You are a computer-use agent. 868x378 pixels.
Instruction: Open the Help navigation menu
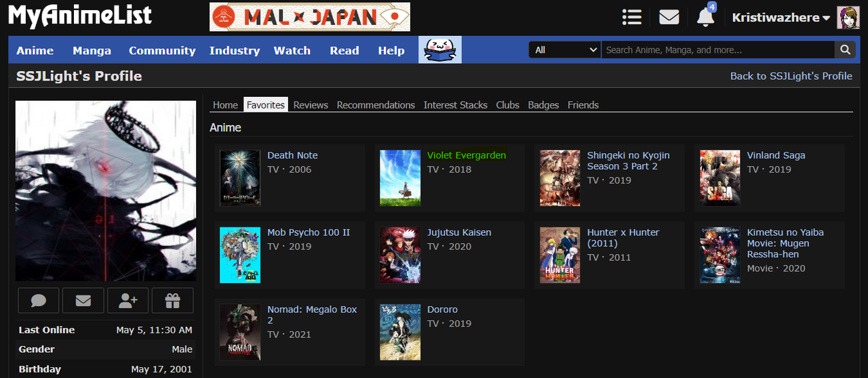click(391, 51)
